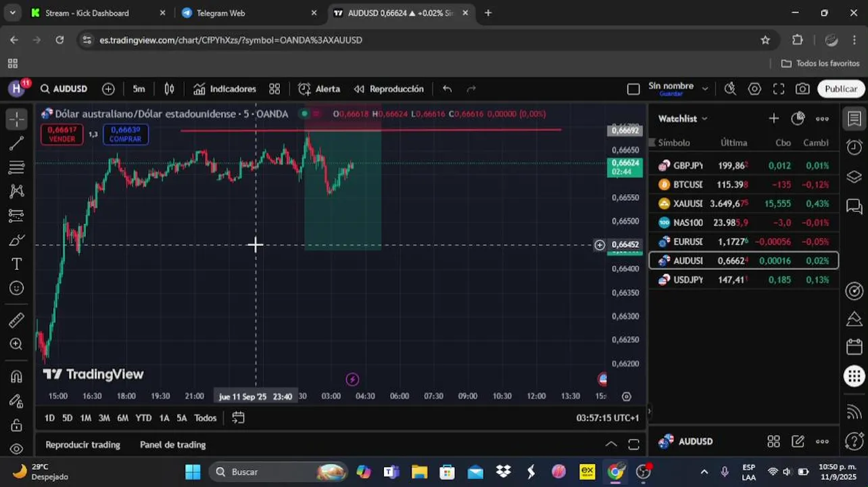The image size is (868, 487).
Task: Show Todos date range
Action: [206, 418]
